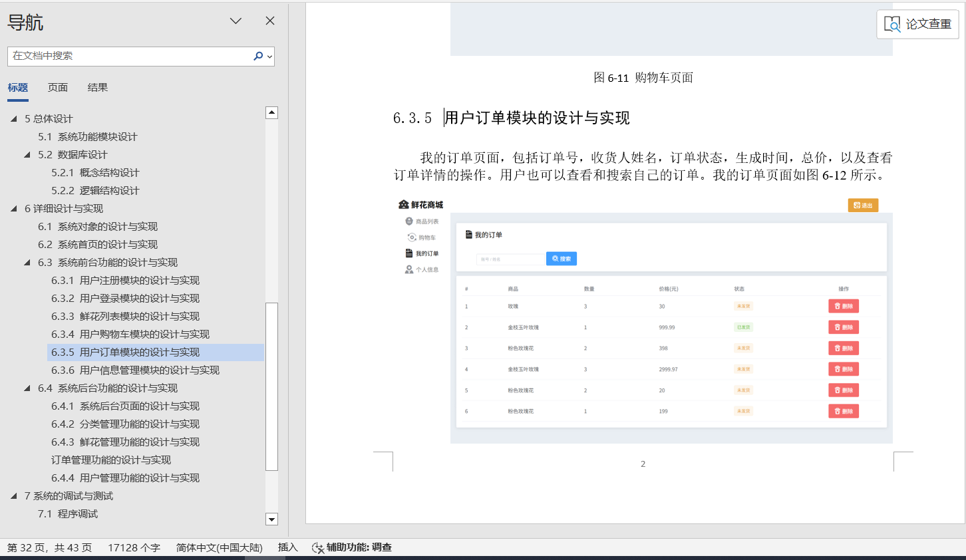Screen dimensions: 966x560
Task: Jump to heading 5 总体设计
Action: click(x=49, y=118)
